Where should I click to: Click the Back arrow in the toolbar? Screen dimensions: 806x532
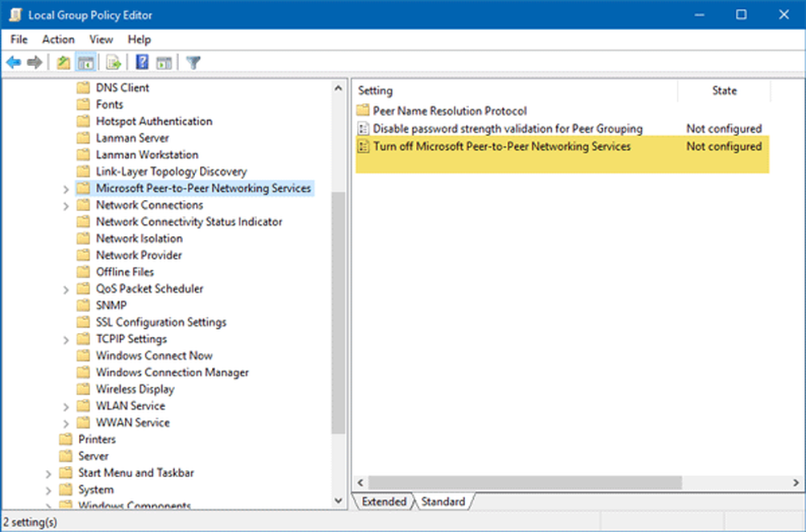pos(14,63)
